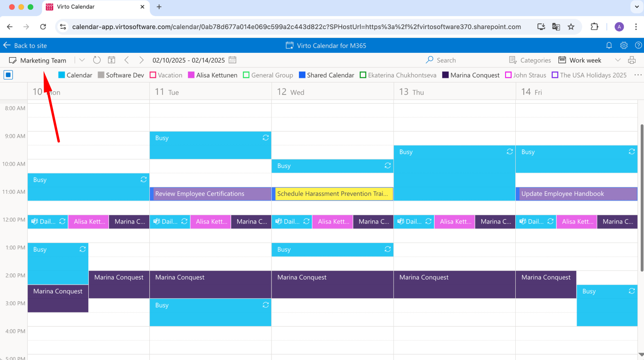Click the Back to site arrow link

(x=25, y=46)
